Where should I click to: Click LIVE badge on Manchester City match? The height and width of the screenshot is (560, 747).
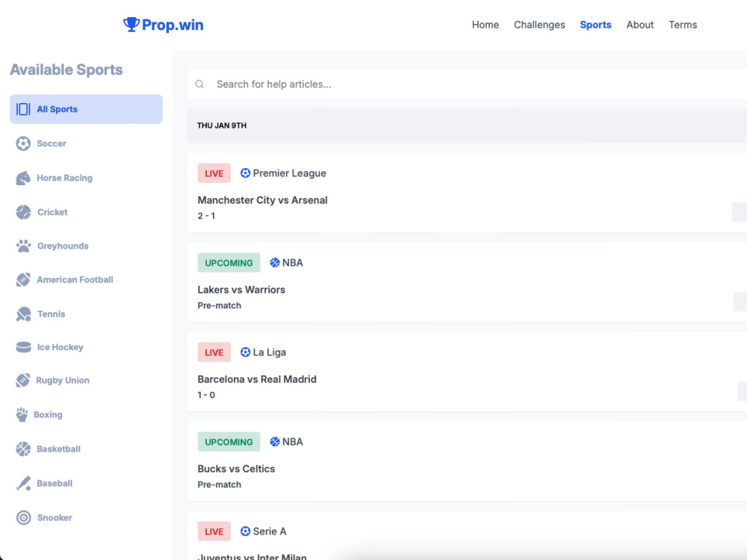(x=214, y=173)
